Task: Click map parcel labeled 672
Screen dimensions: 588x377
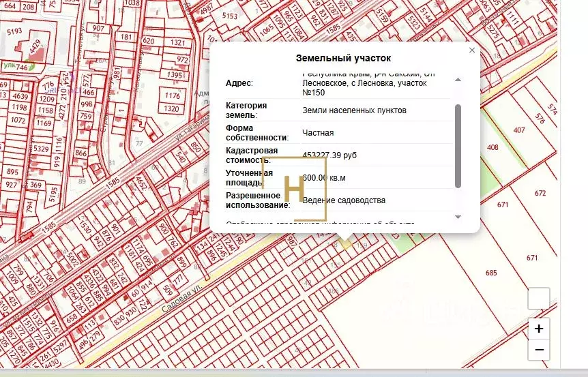Action: (x=540, y=194)
